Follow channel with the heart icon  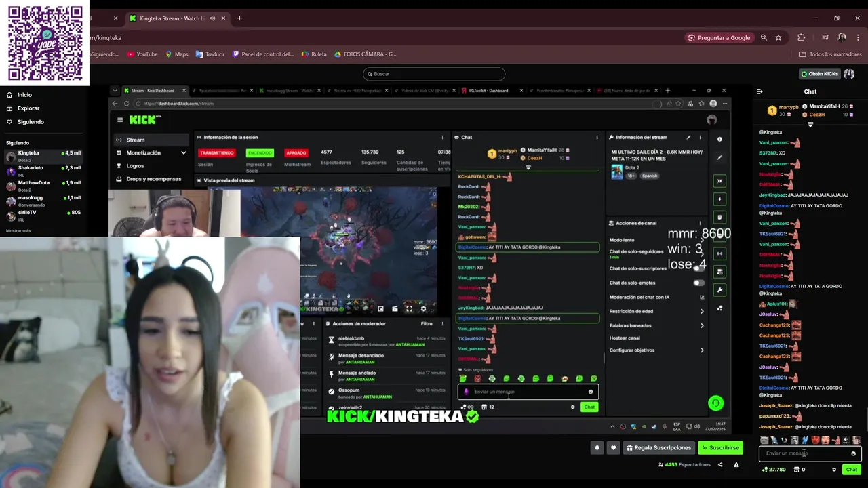pyautogui.click(x=613, y=447)
